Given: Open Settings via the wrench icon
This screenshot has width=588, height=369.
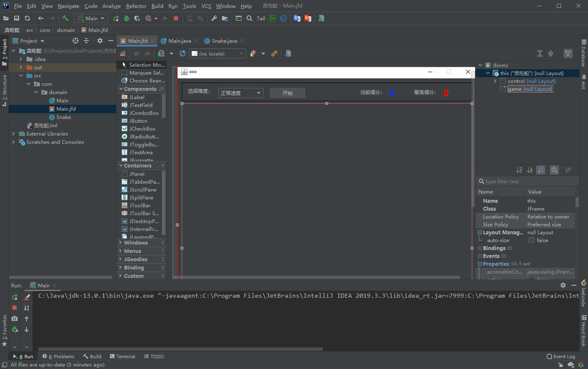Looking at the screenshot, I should [x=214, y=18].
